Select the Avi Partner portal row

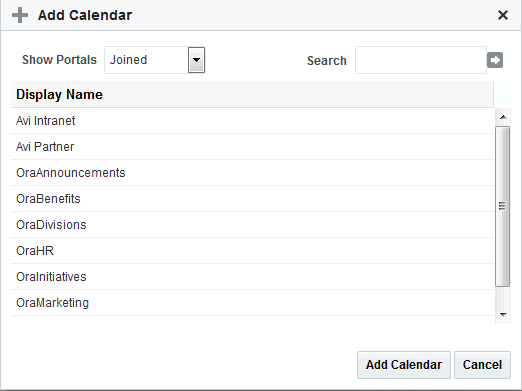(x=252, y=147)
